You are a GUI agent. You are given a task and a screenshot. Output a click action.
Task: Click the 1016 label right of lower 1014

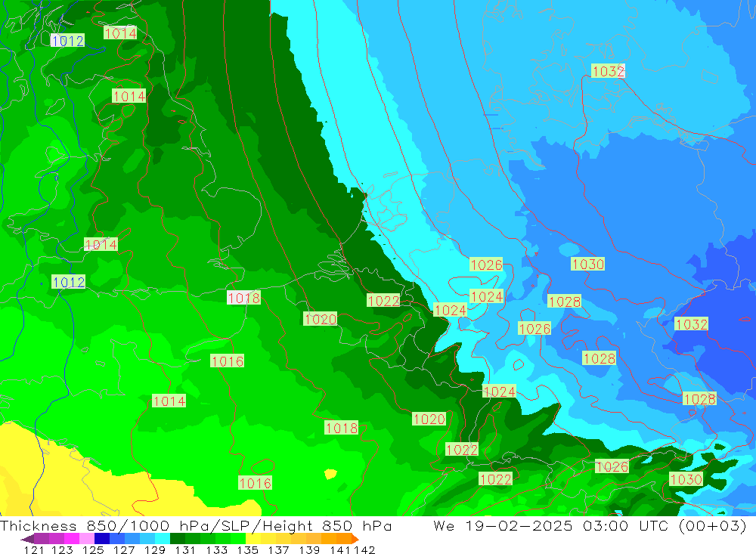coord(227,361)
